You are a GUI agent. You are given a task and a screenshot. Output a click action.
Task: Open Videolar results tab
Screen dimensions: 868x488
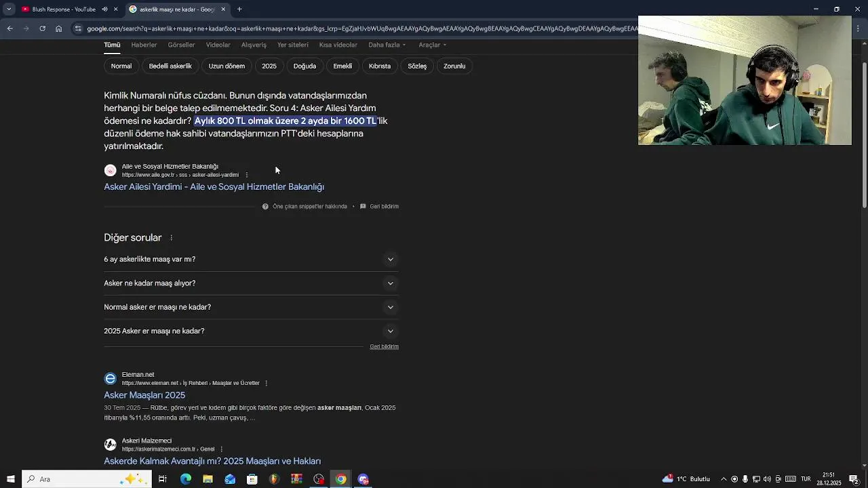tap(218, 45)
